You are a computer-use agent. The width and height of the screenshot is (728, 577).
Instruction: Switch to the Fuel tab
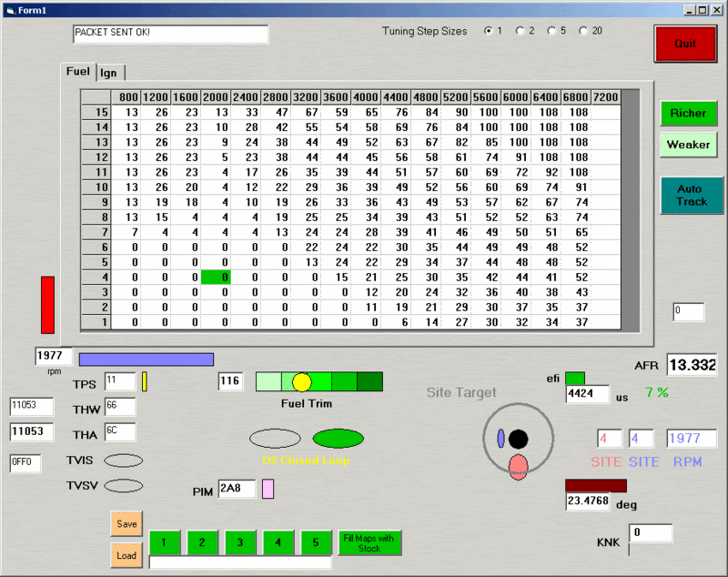point(78,72)
